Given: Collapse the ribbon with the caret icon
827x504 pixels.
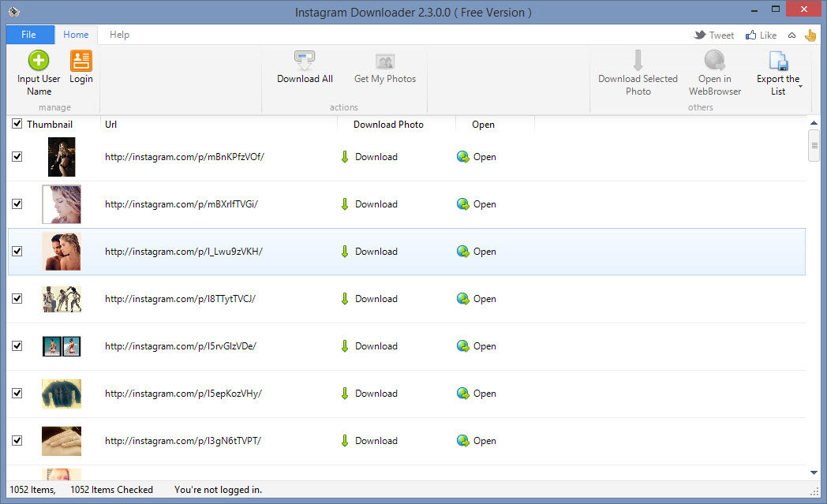Looking at the screenshot, I should click(791, 35).
